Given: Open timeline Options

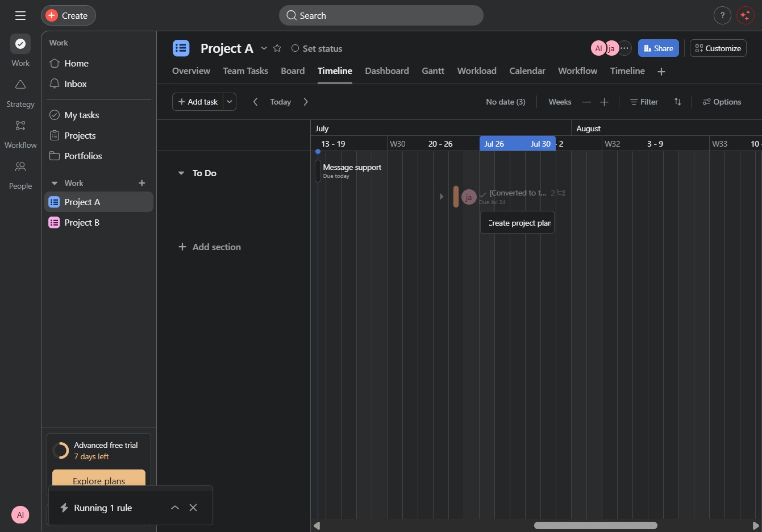Looking at the screenshot, I should (722, 102).
